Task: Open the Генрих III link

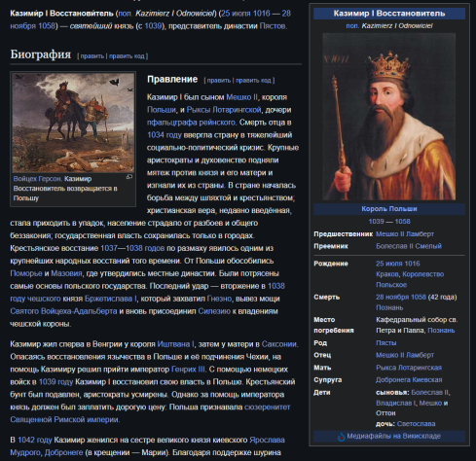Action: [188, 370]
